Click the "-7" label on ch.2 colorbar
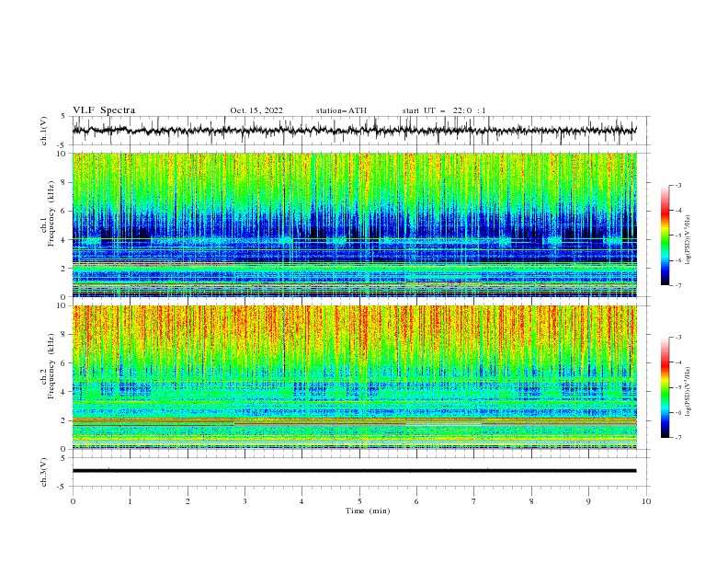This screenshot has width=728, height=563. pos(677,438)
